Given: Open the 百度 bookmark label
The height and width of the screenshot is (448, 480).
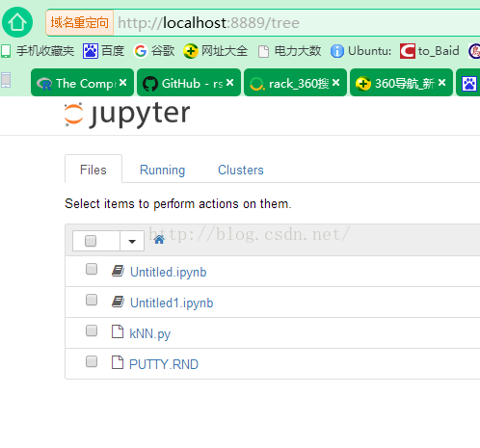Looking at the screenshot, I should [113, 51].
